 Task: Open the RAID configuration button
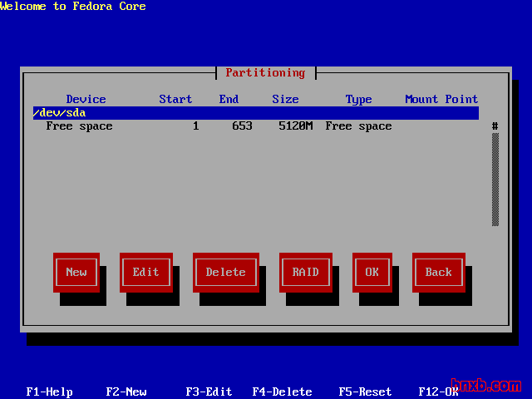coord(305,272)
